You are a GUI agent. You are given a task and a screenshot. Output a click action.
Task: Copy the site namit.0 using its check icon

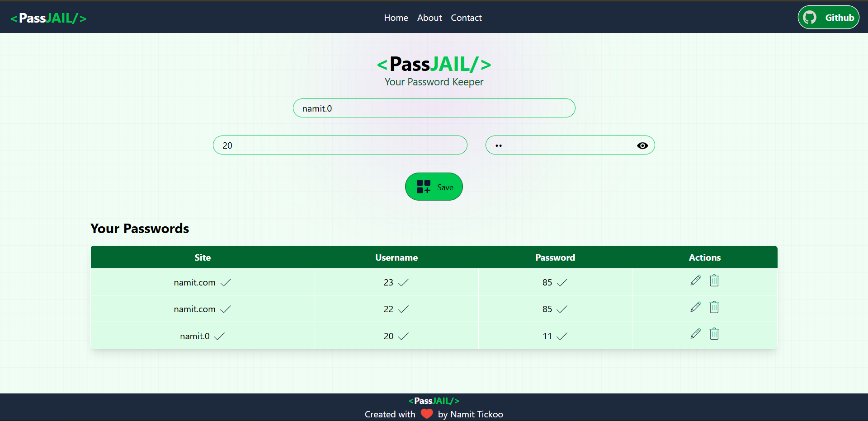(219, 336)
